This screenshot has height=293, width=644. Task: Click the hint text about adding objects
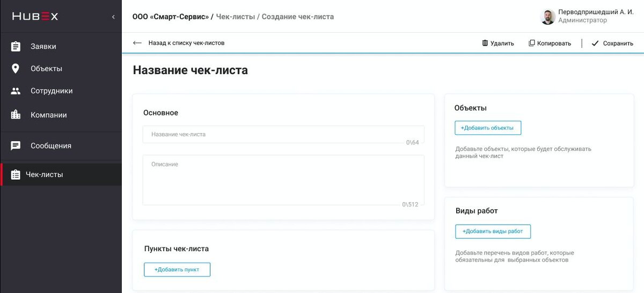[x=523, y=152]
